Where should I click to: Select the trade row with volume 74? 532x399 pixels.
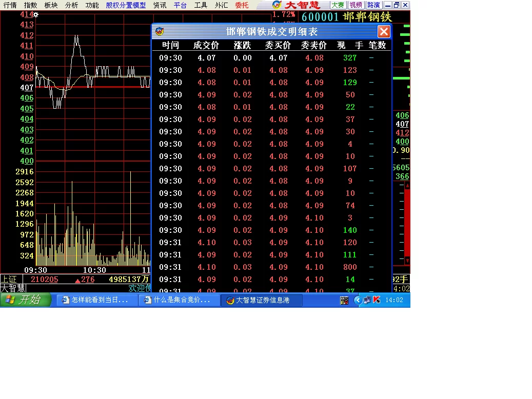tap(271, 206)
